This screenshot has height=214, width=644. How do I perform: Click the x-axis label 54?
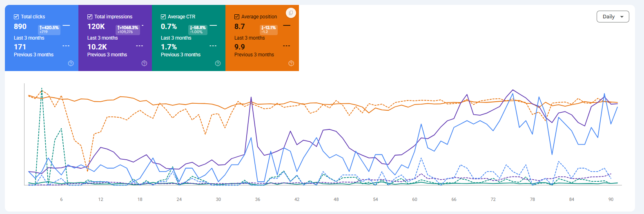[x=376, y=199]
